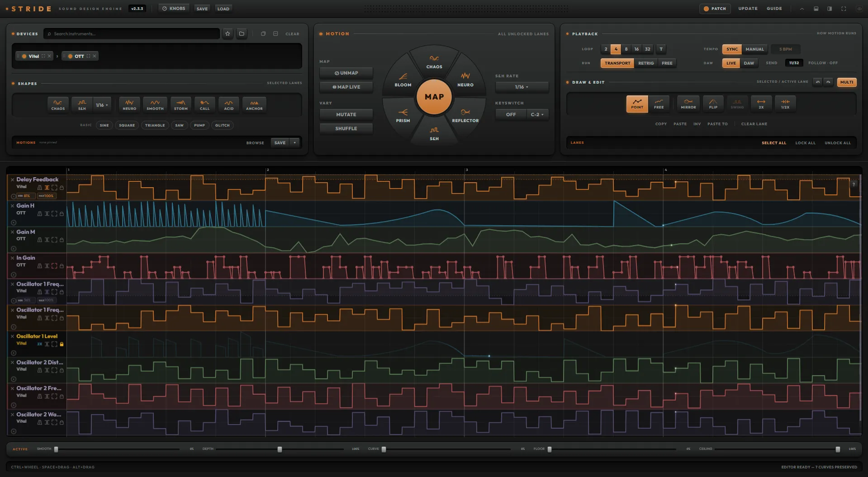Expand the shapes 1/16 rate dropdown

[x=102, y=105]
